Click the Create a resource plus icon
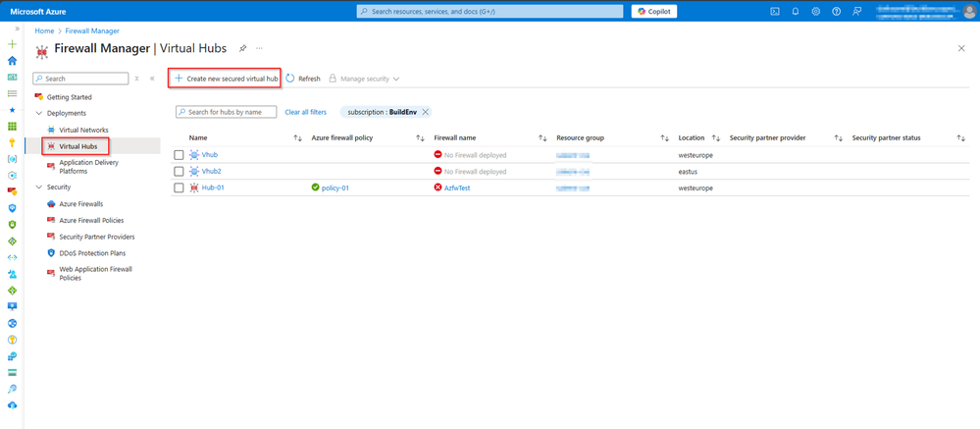Viewport: 980px width, 429px height. 12,44
